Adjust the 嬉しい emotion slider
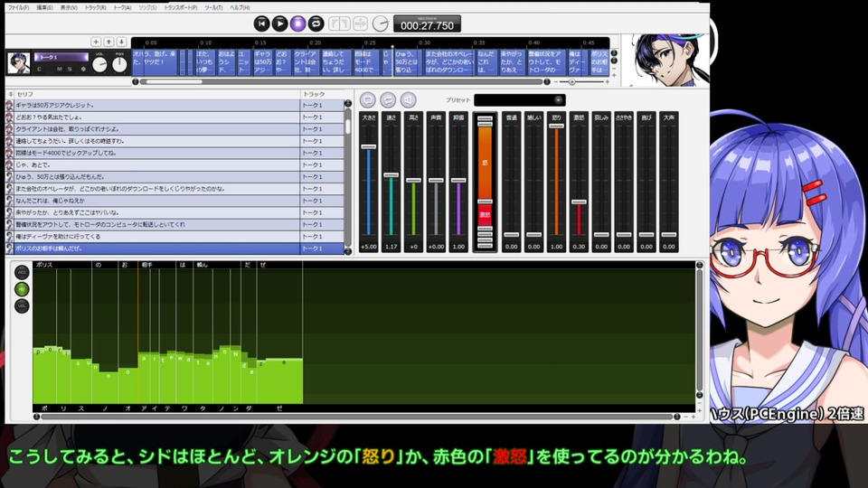Viewport: 868px width, 488px height. click(533, 235)
